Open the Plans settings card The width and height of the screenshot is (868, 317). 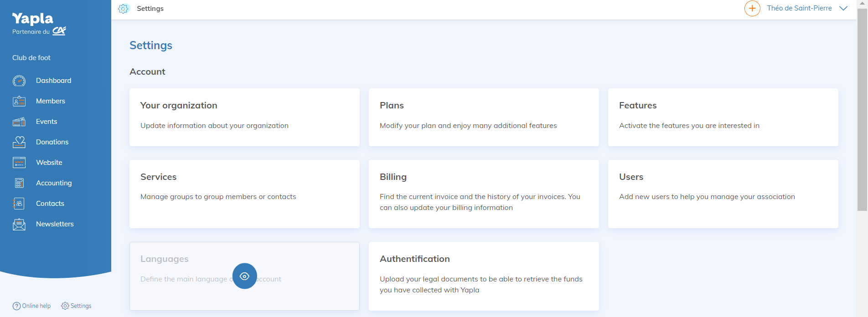(x=484, y=117)
